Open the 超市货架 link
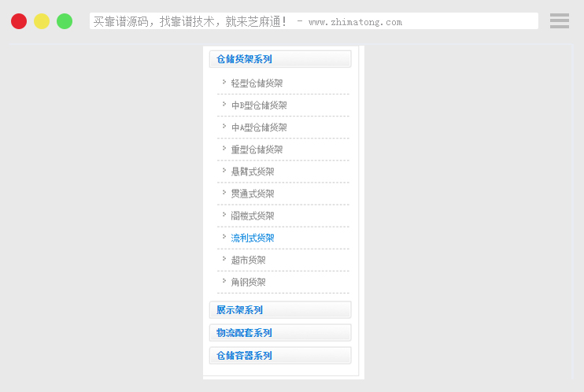The image size is (584, 392). point(249,260)
